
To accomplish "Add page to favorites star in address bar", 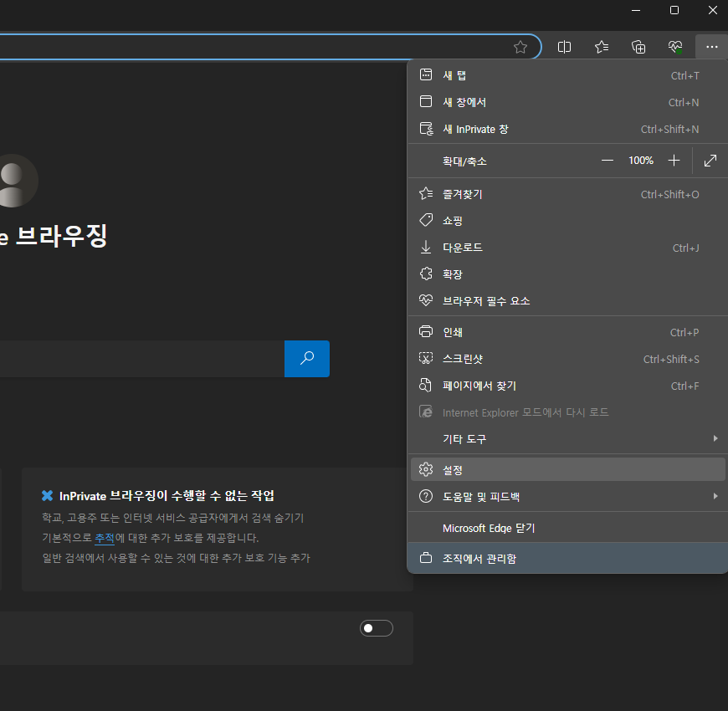I will pos(520,47).
